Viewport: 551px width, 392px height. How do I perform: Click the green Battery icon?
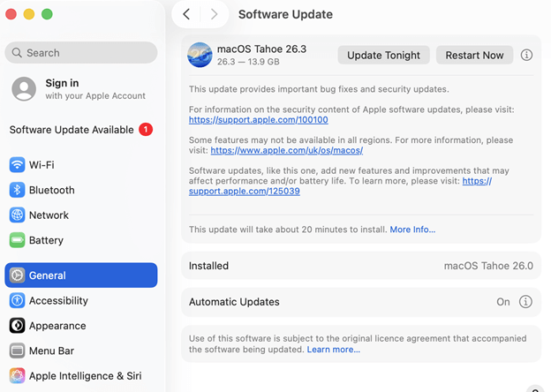click(17, 240)
